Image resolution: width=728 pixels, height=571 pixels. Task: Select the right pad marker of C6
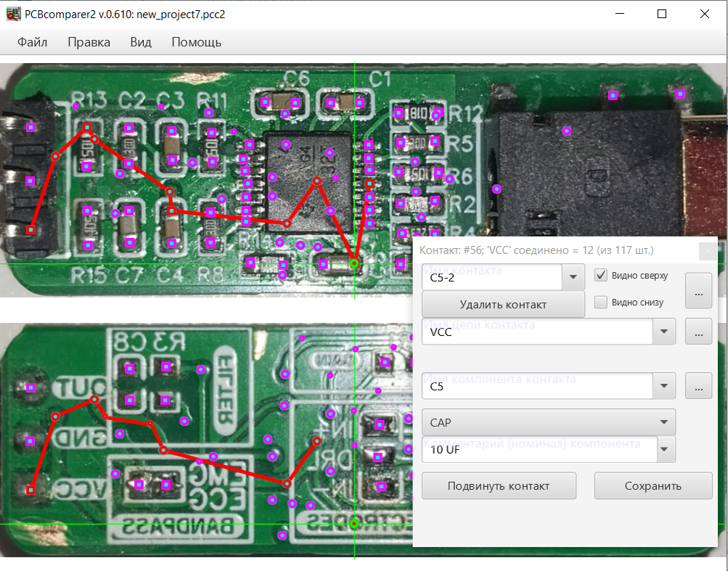tap(295, 102)
